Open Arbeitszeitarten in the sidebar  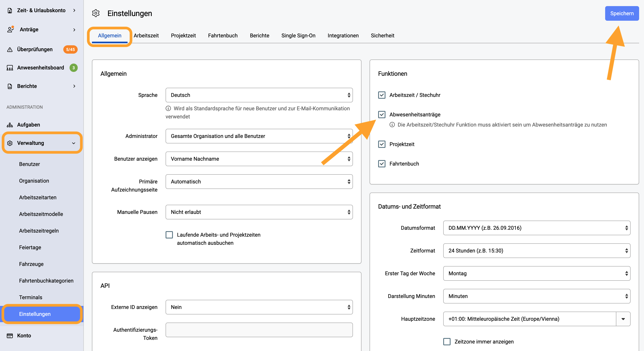[x=38, y=197]
